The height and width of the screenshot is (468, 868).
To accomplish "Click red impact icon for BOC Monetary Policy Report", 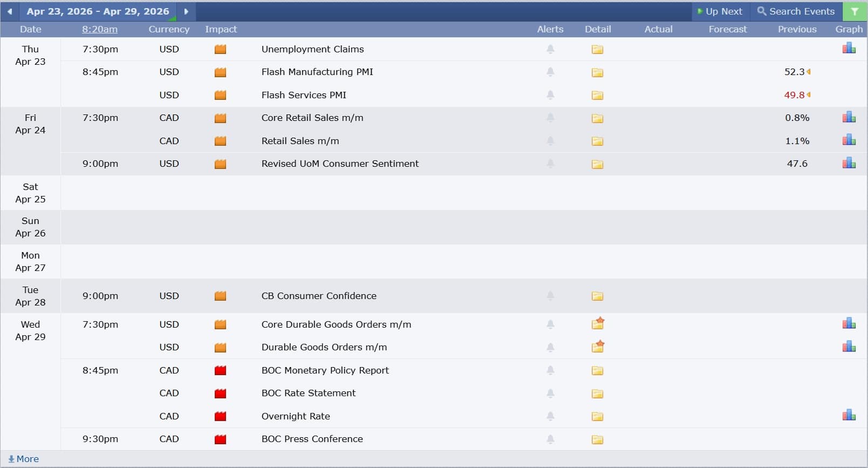I will (x=220, y=370).
